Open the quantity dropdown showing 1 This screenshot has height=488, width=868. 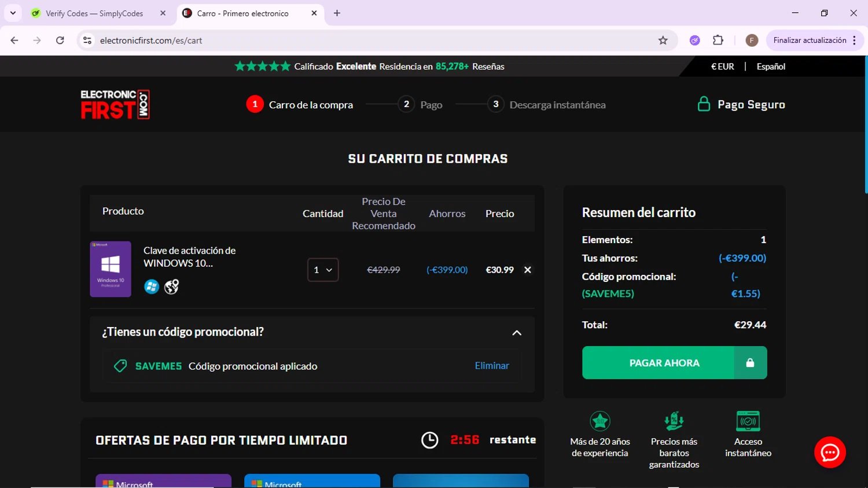(323, 270)
